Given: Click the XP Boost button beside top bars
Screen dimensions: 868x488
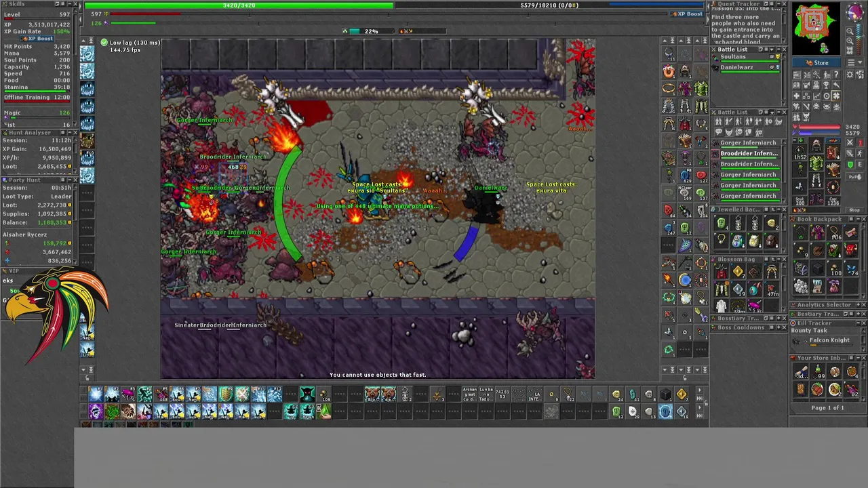Looking at the screenshot, I should tap(686, 14).
